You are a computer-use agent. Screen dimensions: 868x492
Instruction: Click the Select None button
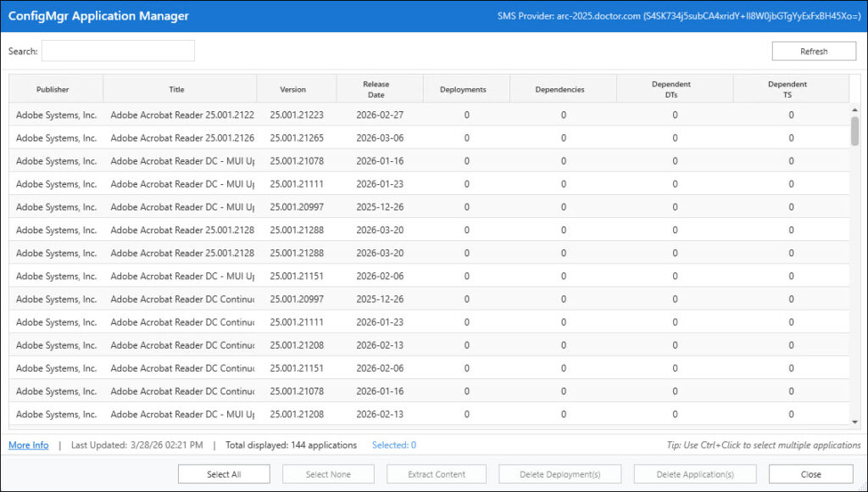(x=328, y=474)
